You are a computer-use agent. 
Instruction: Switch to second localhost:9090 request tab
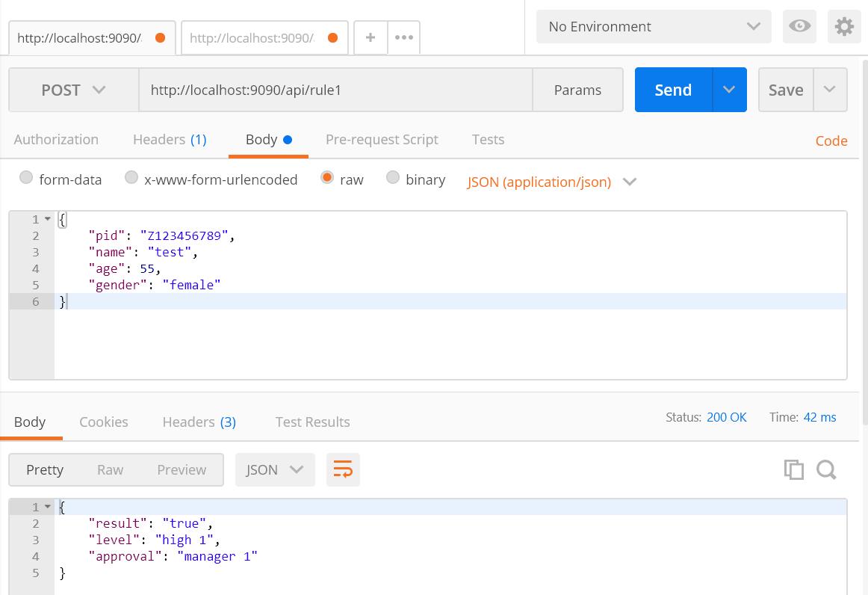(264, 37)
